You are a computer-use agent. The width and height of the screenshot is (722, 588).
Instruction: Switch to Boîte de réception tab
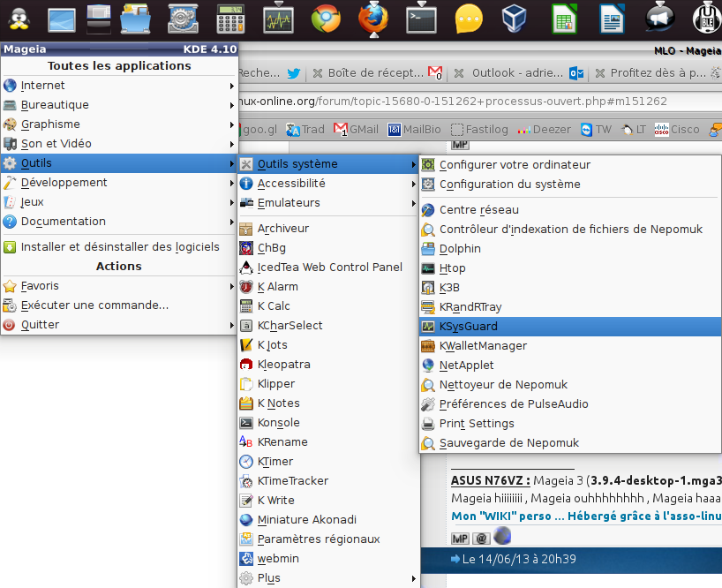(376, 73)
